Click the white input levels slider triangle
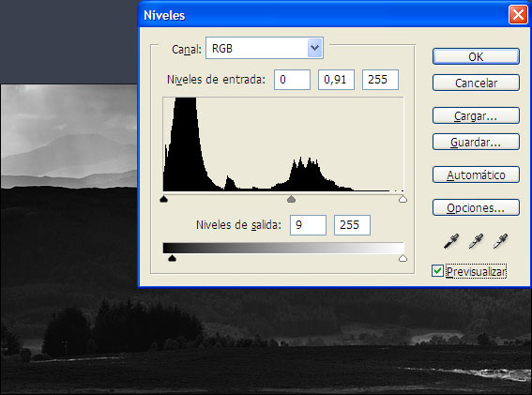 tap(403, 199)
